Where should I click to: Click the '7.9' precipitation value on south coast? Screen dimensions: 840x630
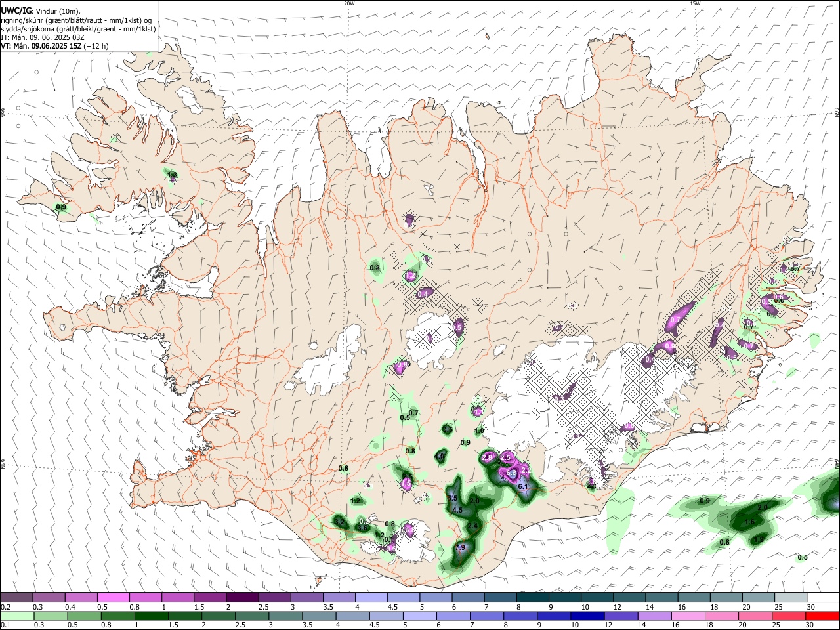click(460, 547)
